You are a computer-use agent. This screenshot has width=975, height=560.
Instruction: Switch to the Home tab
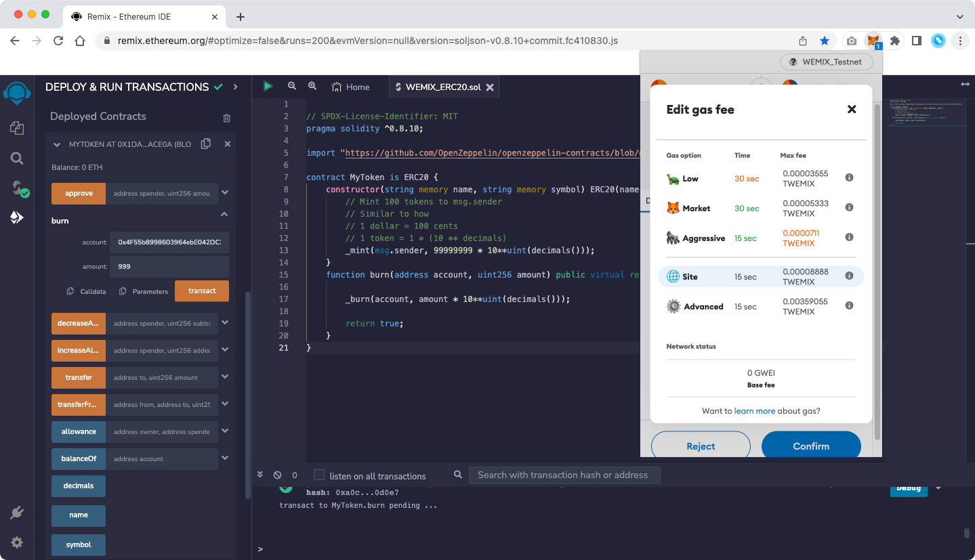coord(350,87)
